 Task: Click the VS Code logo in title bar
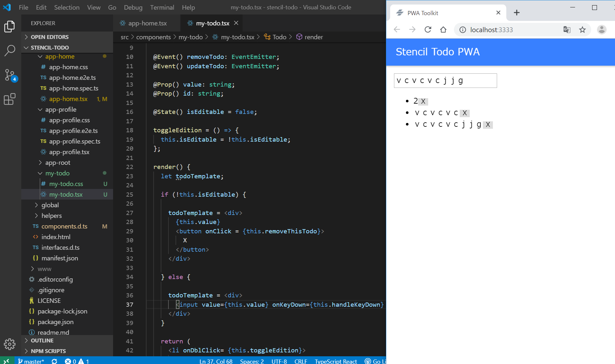tap(7, 7)
